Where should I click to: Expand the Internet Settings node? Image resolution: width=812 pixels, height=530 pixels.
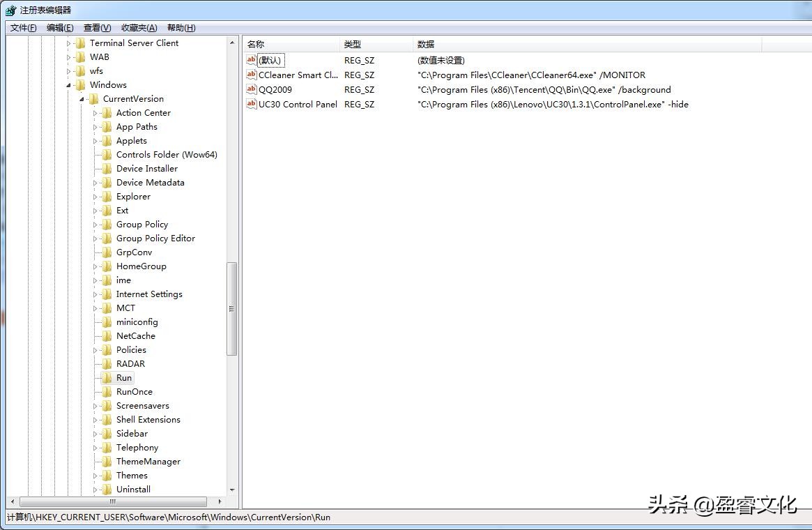click(95, 294)
